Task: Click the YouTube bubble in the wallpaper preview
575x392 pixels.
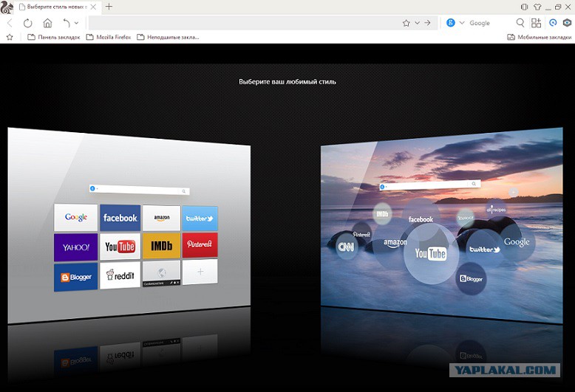Action: tap(431, 253)
